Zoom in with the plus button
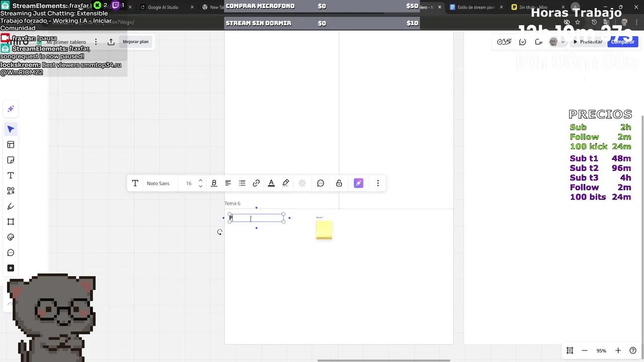The height and width of the screenshot is (362, 644). pos(618,350)
